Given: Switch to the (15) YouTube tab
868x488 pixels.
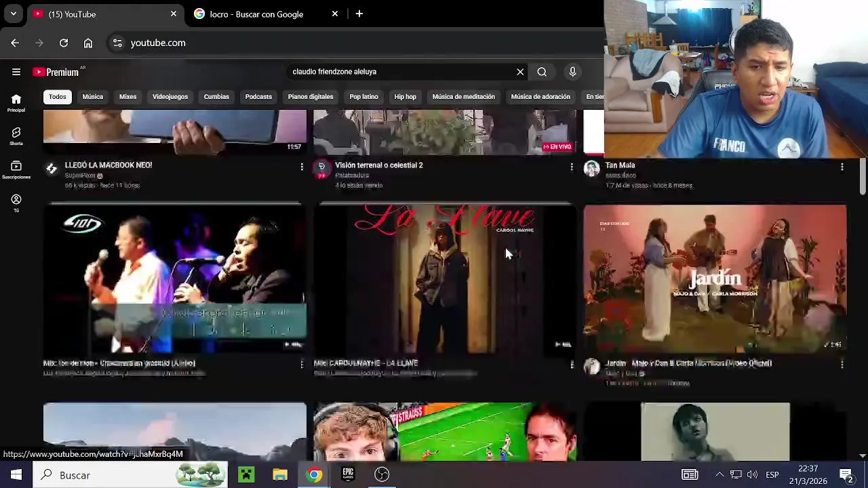Looking at the screenshot, I should 105,14.
